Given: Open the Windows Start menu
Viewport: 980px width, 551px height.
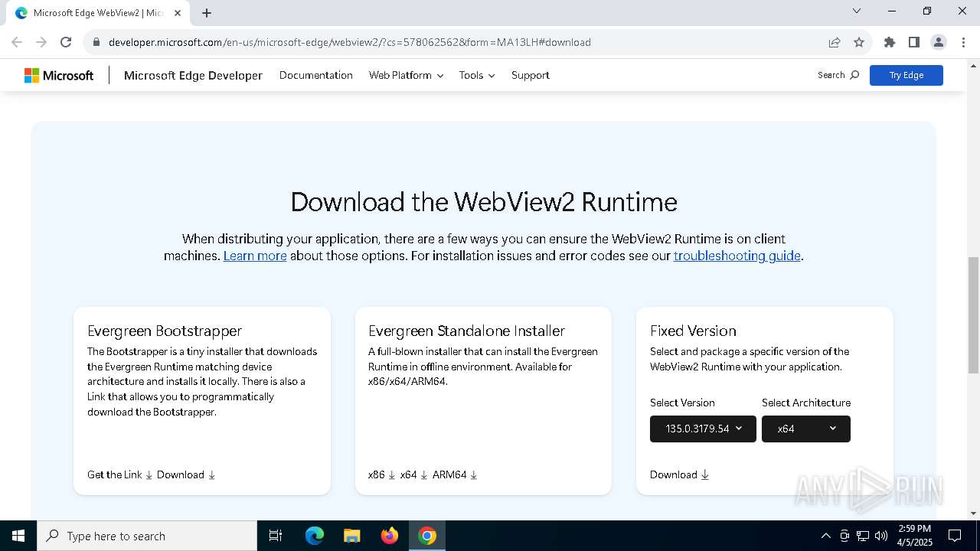Looking at the screenshot, I should (x=18, y=536).
